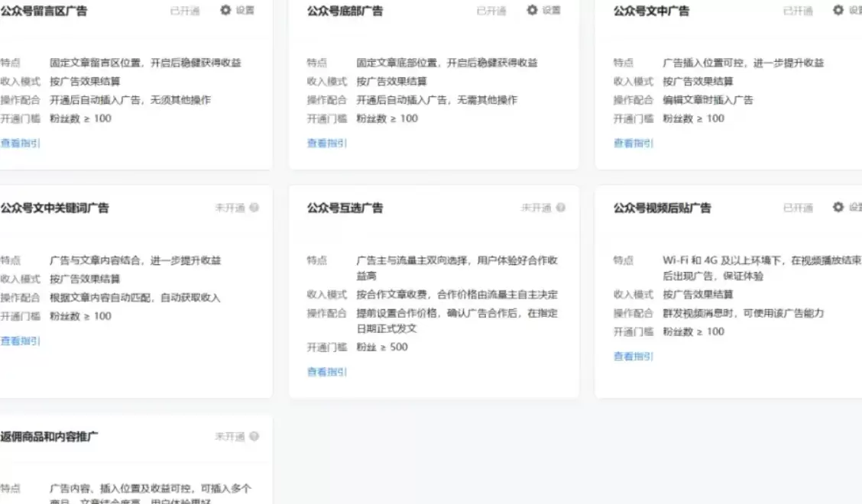Click 粉丝数 ≥ 100 in 公众号底部广告 card
Screen dimensions: 862x504
coord(387,118)
